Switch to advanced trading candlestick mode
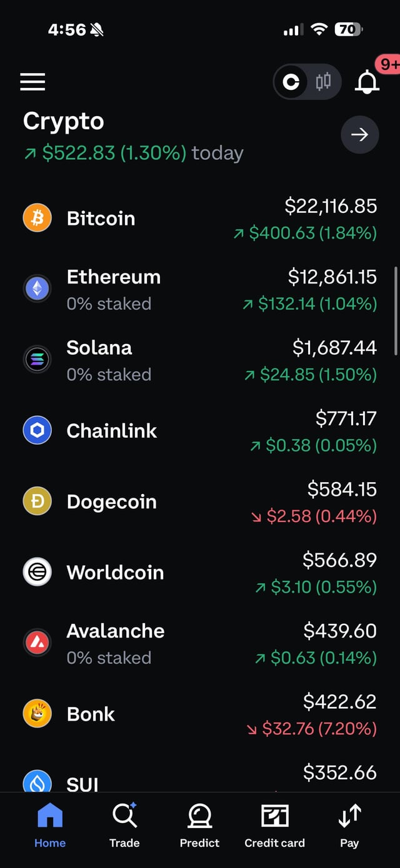This screenshot has height=868, width=400. click(323, 82)
